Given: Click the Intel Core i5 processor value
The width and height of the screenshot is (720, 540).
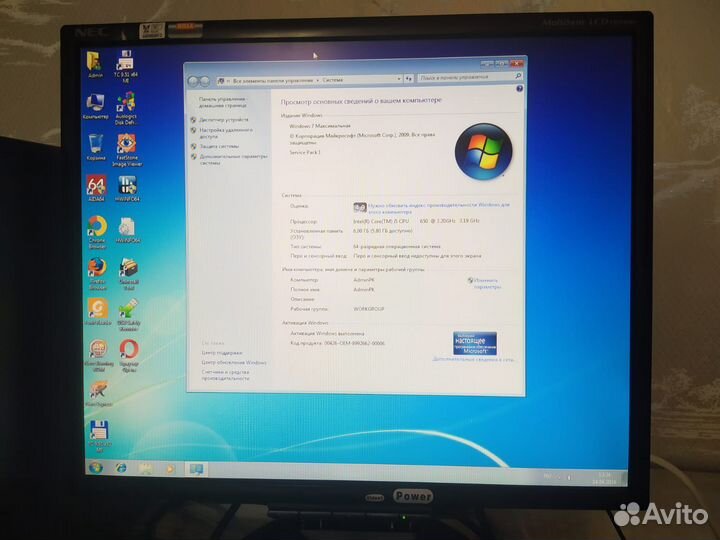Looking at the screenshot, I should pyautogui.click(x=416, y=221).
